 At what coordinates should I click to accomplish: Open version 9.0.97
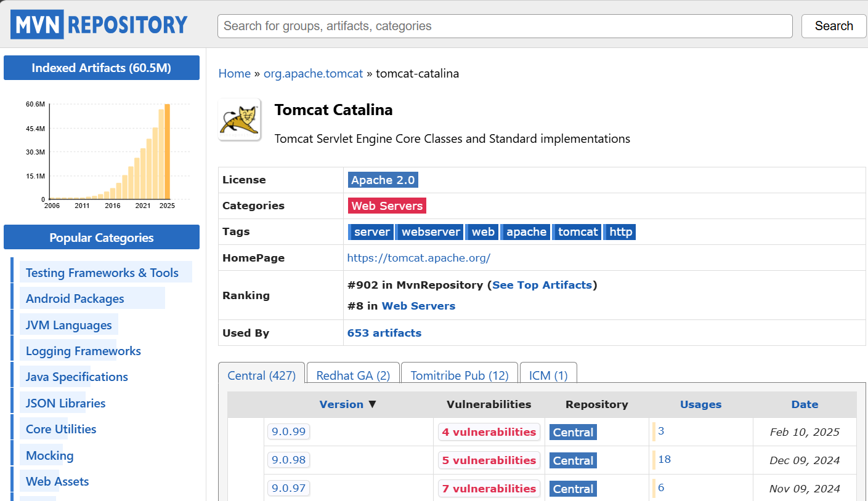289,488
